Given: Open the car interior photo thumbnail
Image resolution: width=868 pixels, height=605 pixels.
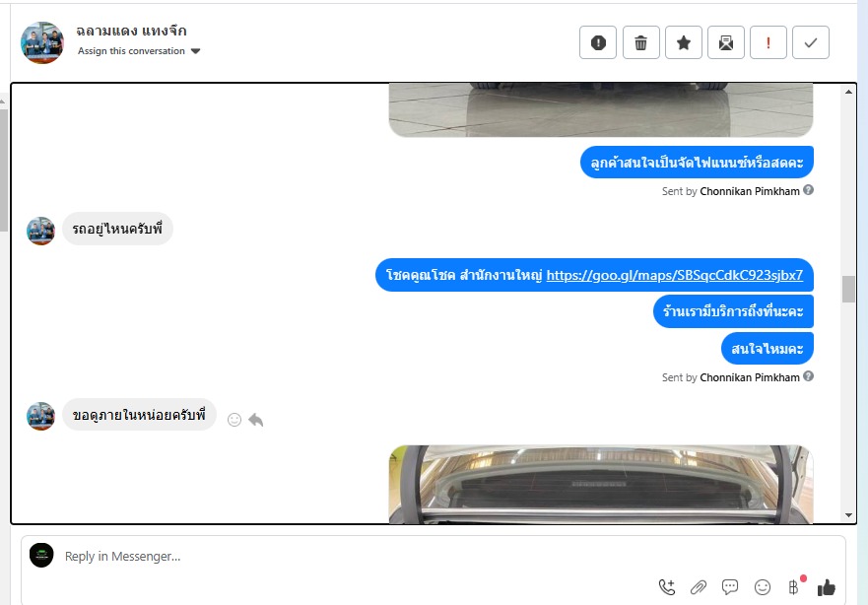Looking at the screenshot, I should [601, 485].
